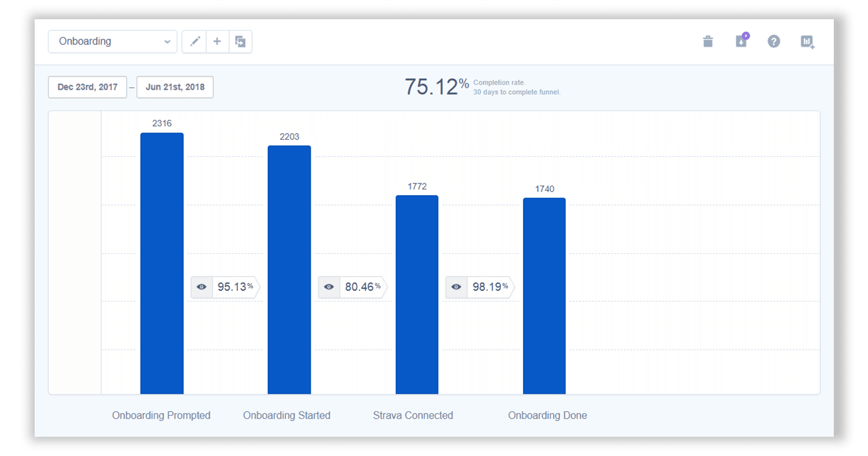Toggle eye icon beside 95.13% conversion
Viewport: 868px width, 456px height.
click(201, 287)
